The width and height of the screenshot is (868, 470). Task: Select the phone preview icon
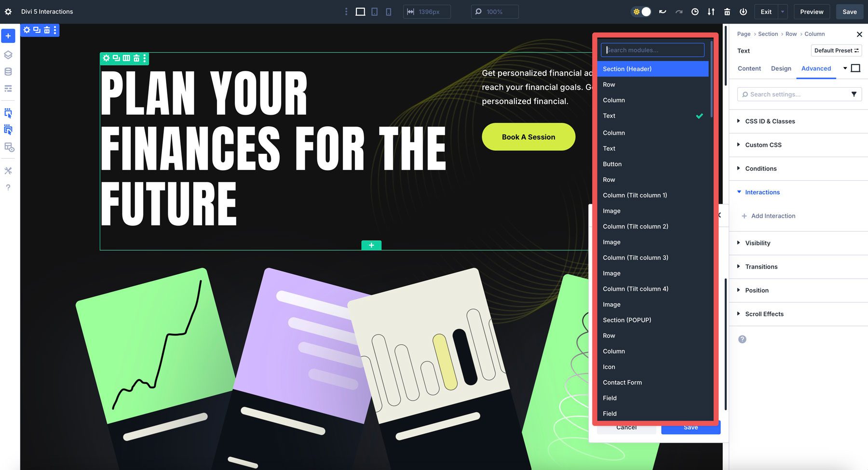[x=388, y=11]
